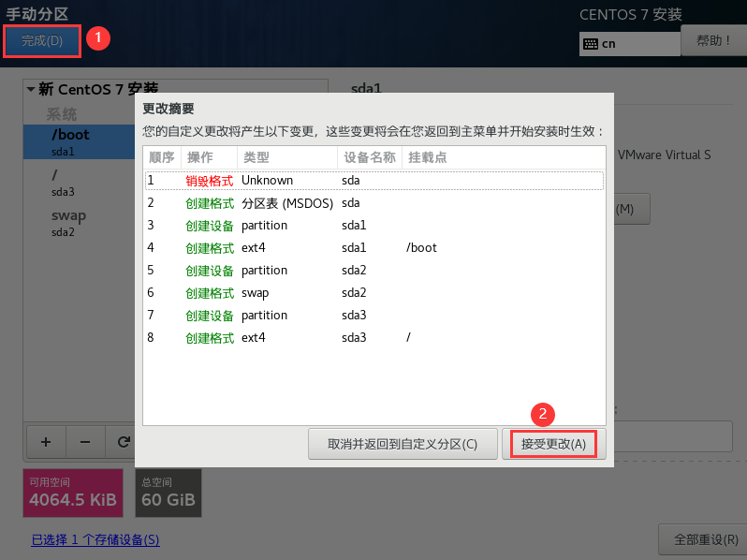Click the reload storage configuration icon
Image resolution: width=747 pixels, height=560 pixels.
(x=124, y=442)
